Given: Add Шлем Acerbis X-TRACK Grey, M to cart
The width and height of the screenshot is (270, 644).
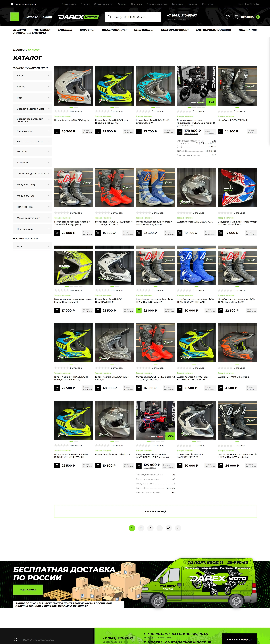Looking at the screenshot, I should click(57, 131).
